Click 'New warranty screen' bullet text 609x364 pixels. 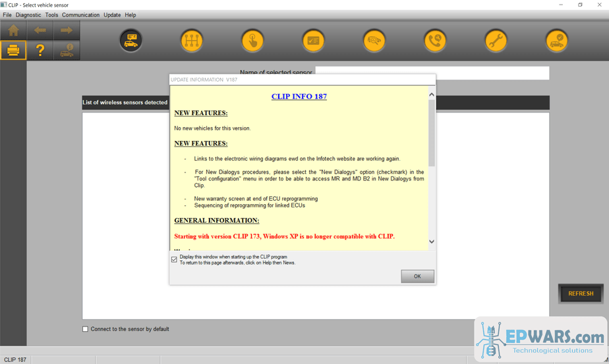[x=256, y=199]
